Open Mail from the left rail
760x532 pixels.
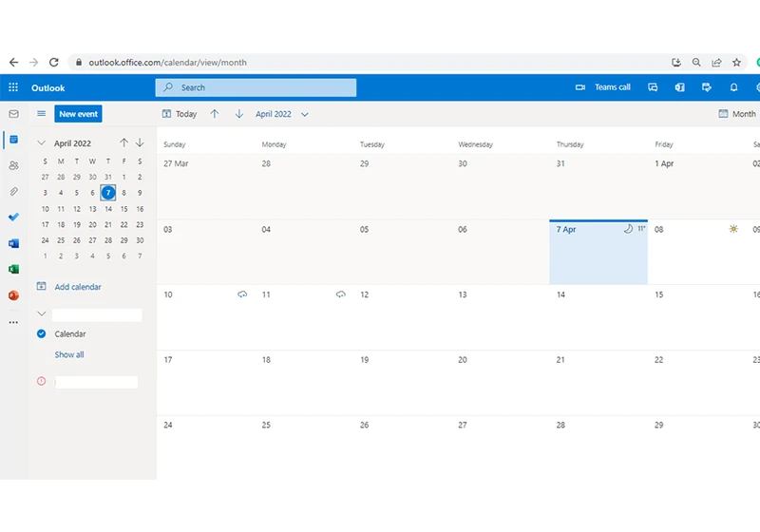pyautogui.click(x=13, y=114)
